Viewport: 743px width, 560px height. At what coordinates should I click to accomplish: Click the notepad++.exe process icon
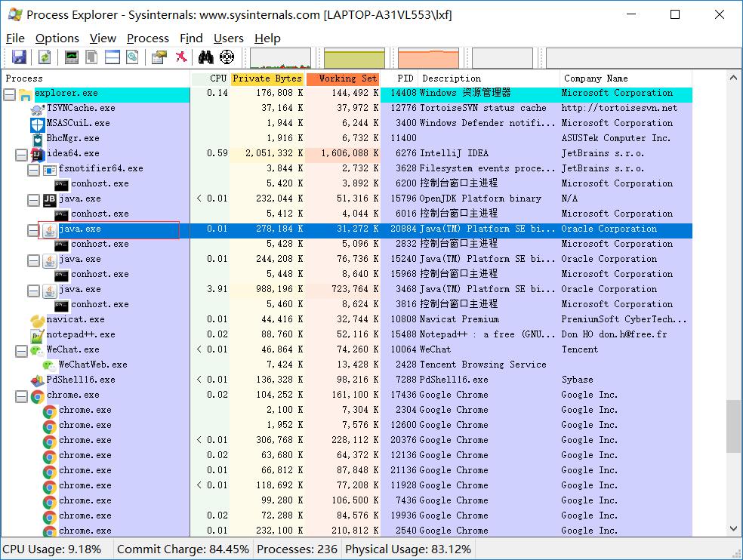(38, 336)
